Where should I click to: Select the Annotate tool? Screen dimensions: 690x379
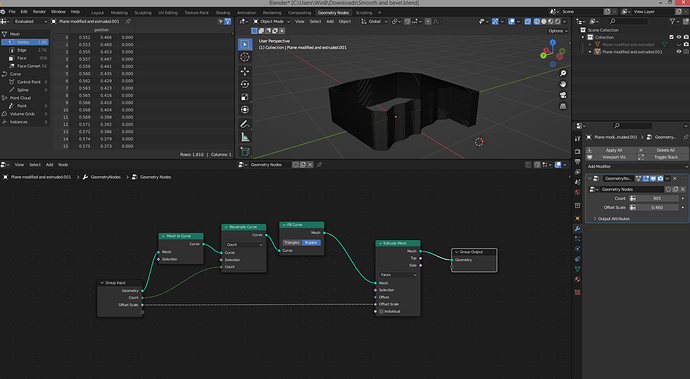[245, 125]
